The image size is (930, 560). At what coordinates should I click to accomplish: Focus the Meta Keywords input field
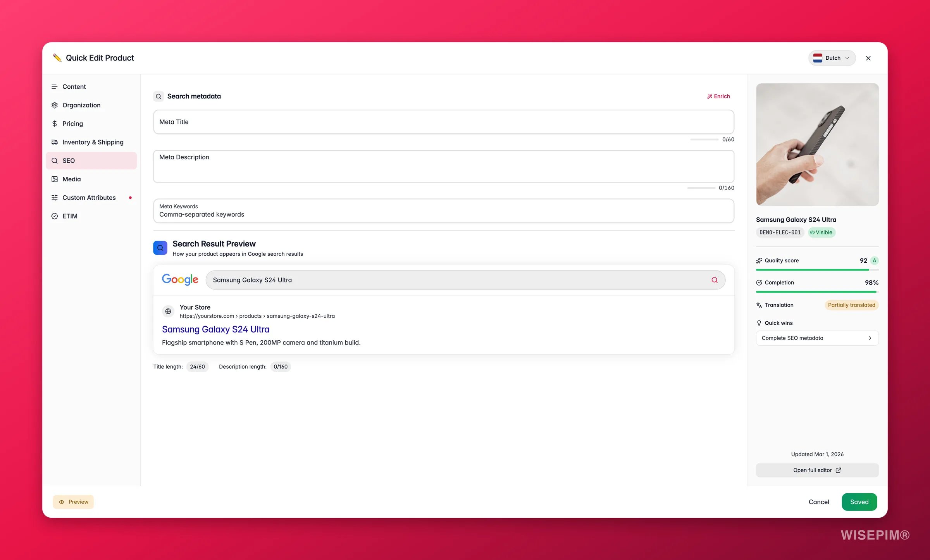coord(444,211)
